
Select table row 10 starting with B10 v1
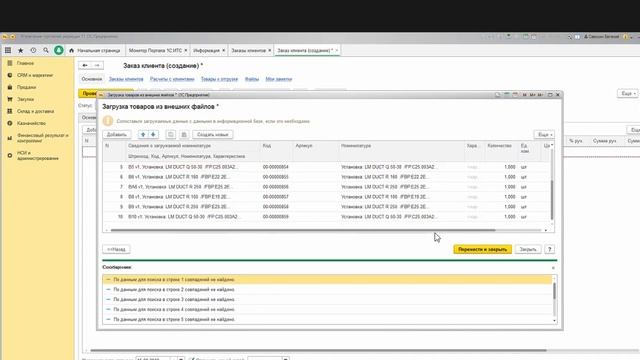[327, 216]
